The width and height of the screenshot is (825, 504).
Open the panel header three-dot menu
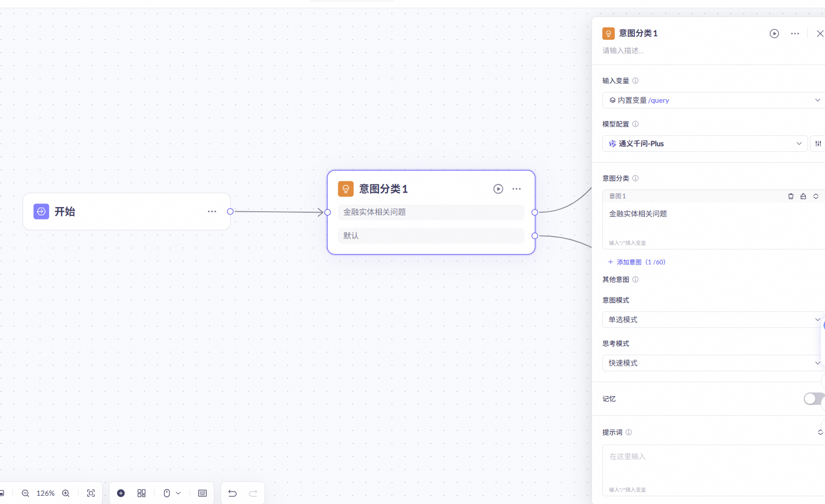[795, 34]
